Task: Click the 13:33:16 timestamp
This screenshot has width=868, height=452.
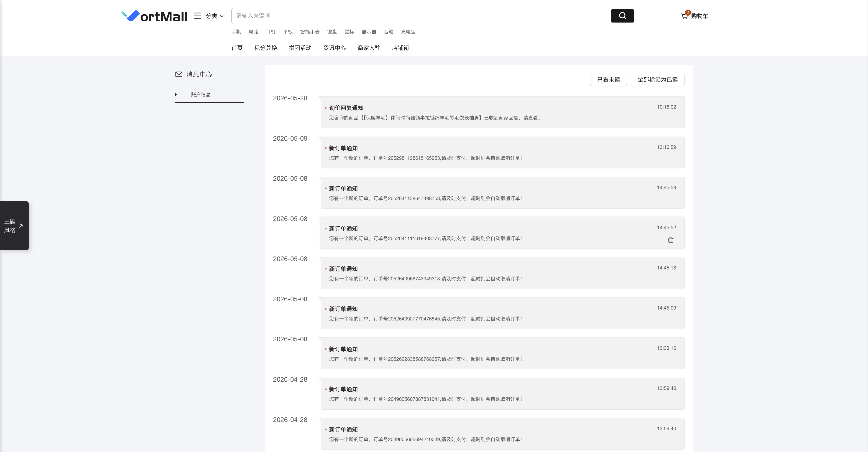Action: click(666, 348)
